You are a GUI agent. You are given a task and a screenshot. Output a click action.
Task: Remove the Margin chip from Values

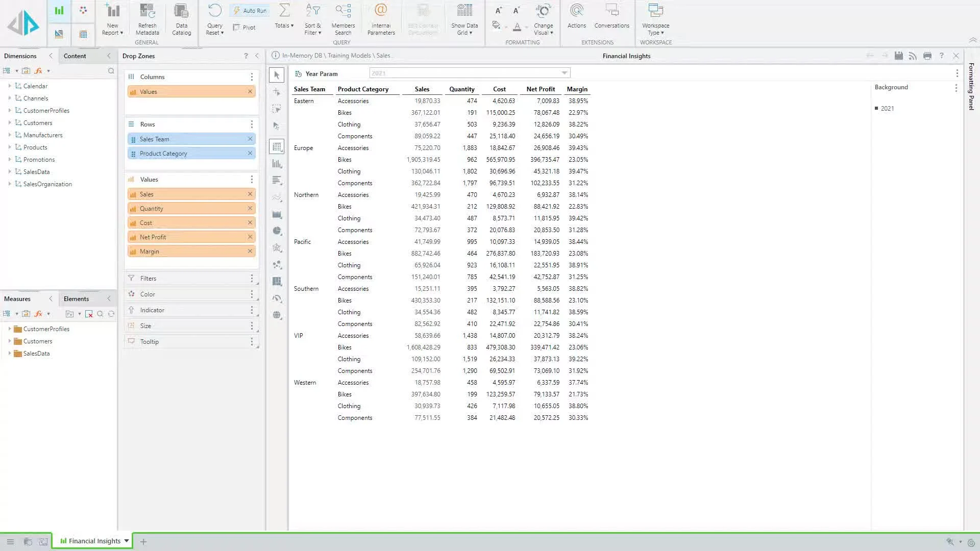250,251
